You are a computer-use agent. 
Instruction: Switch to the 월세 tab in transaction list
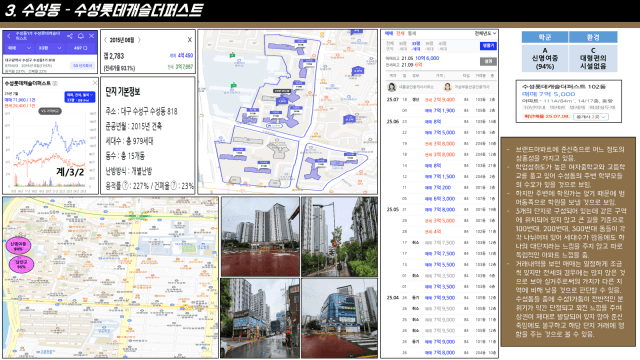(411, 33)
